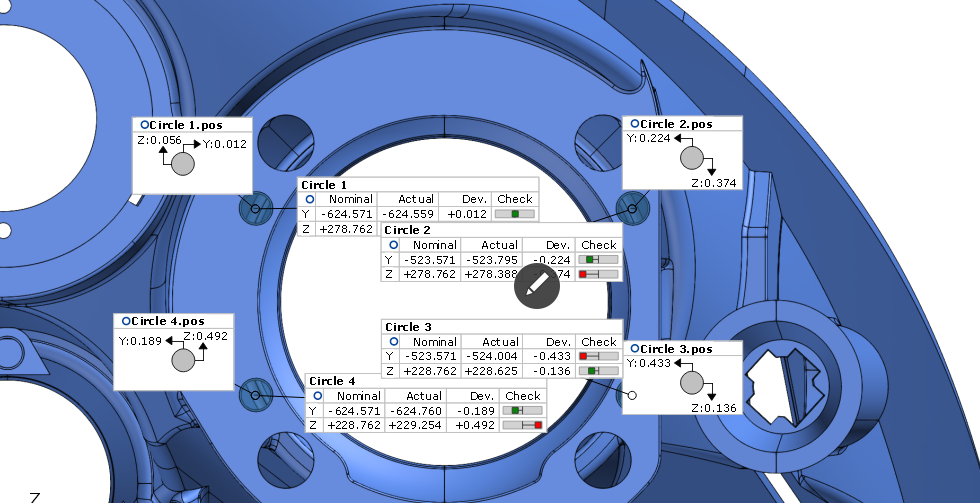The height and width of the screenshot is (503, 980).
Task: Click the Z:0.056 value in Circle 1.pos
Action: pos(159,141)
